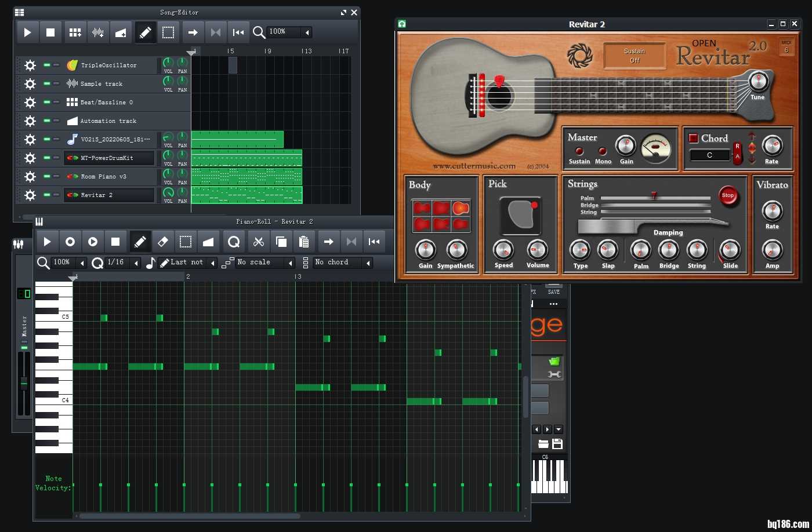Mute the Automation track
812x532 pixels.
click(x=47, y=121)
